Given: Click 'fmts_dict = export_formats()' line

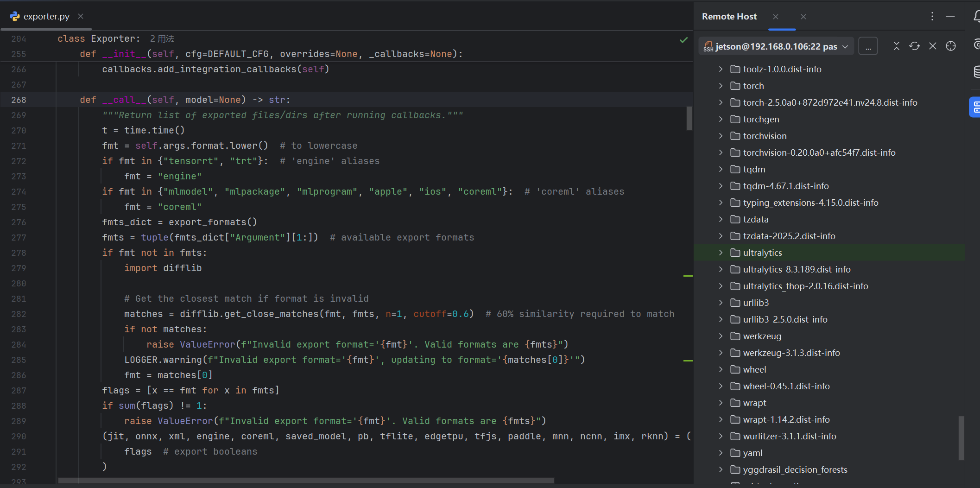Looking at the screenshot, I should [179, 222].
